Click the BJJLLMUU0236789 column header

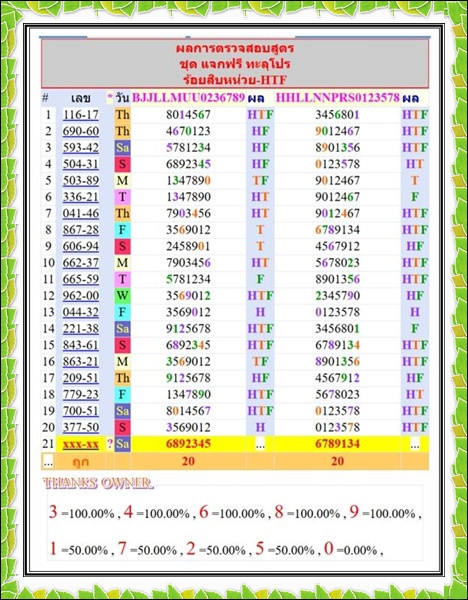point(188,98)
